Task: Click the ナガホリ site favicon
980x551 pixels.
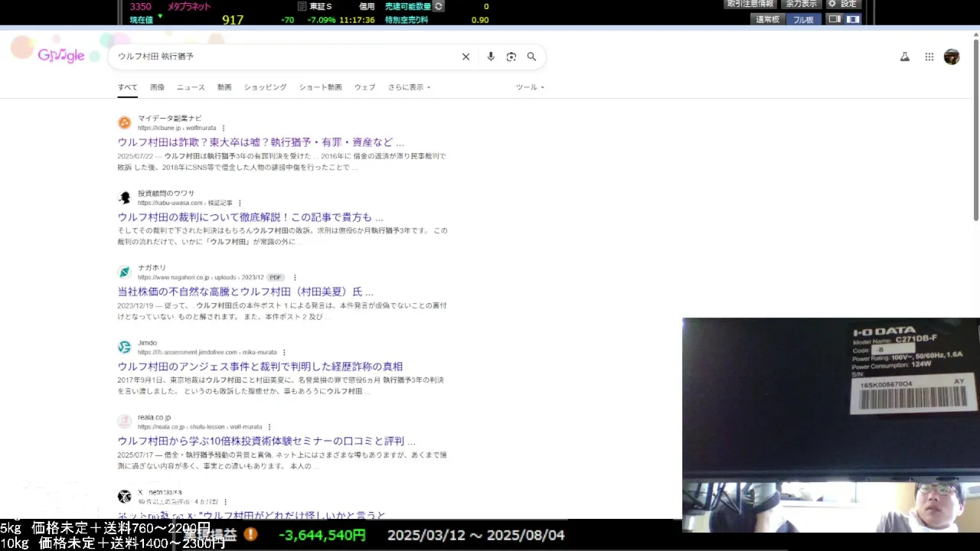Action: [124, 272]
